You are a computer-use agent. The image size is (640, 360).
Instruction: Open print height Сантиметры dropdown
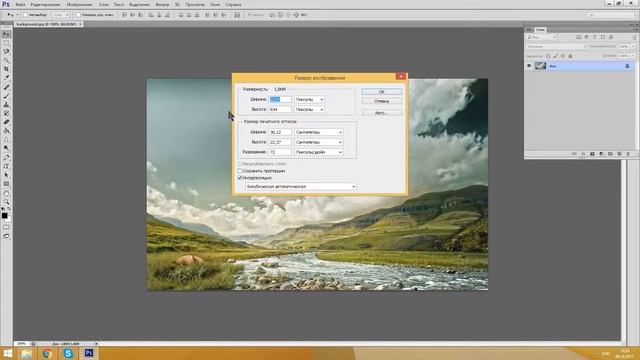click(x=318, y=142)
